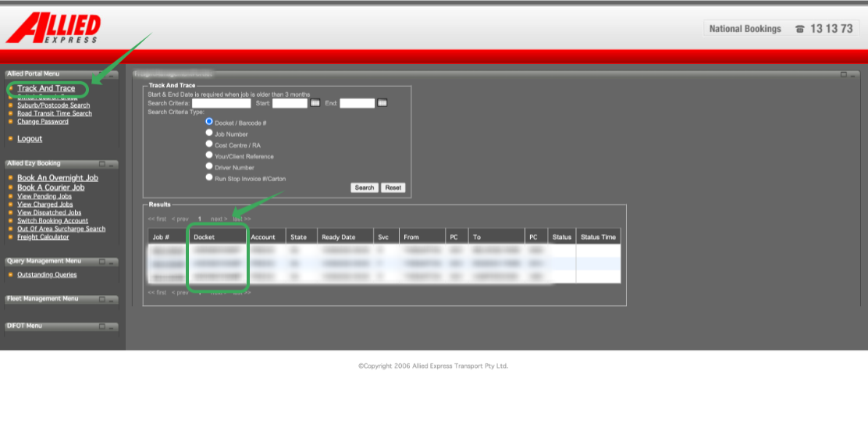
Task: Focus the End date input field
Action: click(357, 103)
